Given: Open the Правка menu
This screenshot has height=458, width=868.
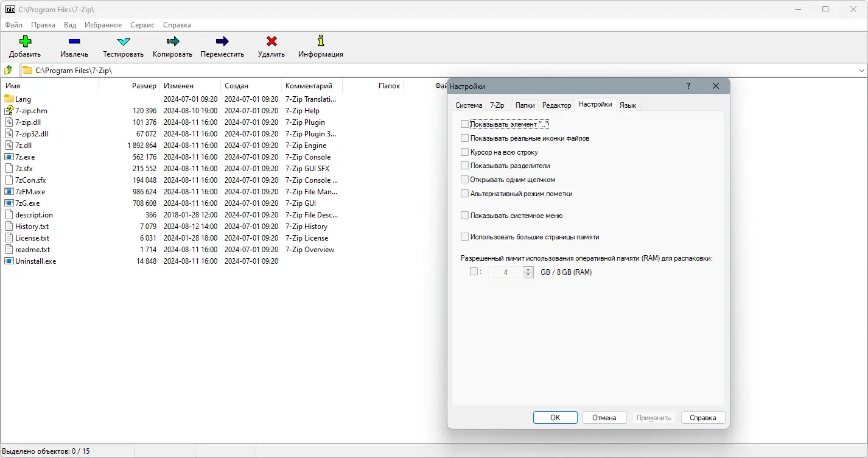Looking at the screenshot, I should pyautogui.click(x=43, y=25).
